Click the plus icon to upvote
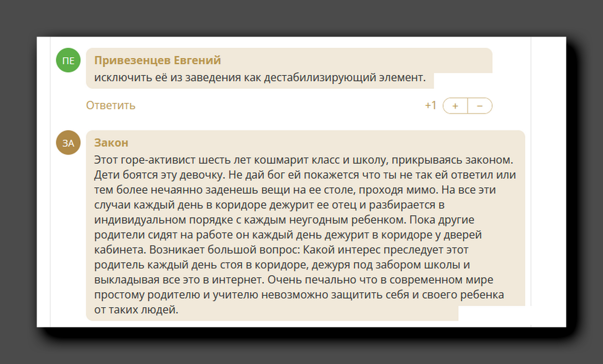The width and height of the screenshot is (603, 364). 455,105
